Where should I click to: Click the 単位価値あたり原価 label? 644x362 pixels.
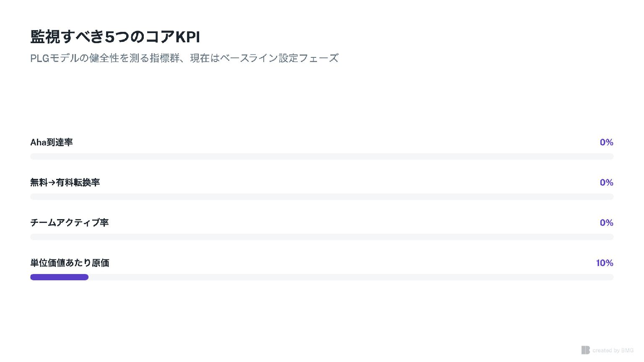[x=70, y=263]
